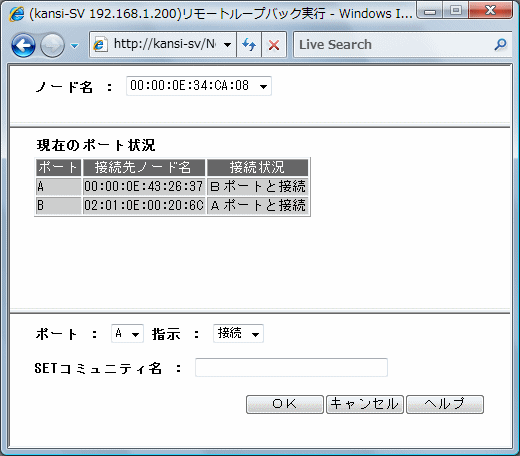
Task: Click the Aポートと接続 status cell
Action: click(x=258, y=205)
